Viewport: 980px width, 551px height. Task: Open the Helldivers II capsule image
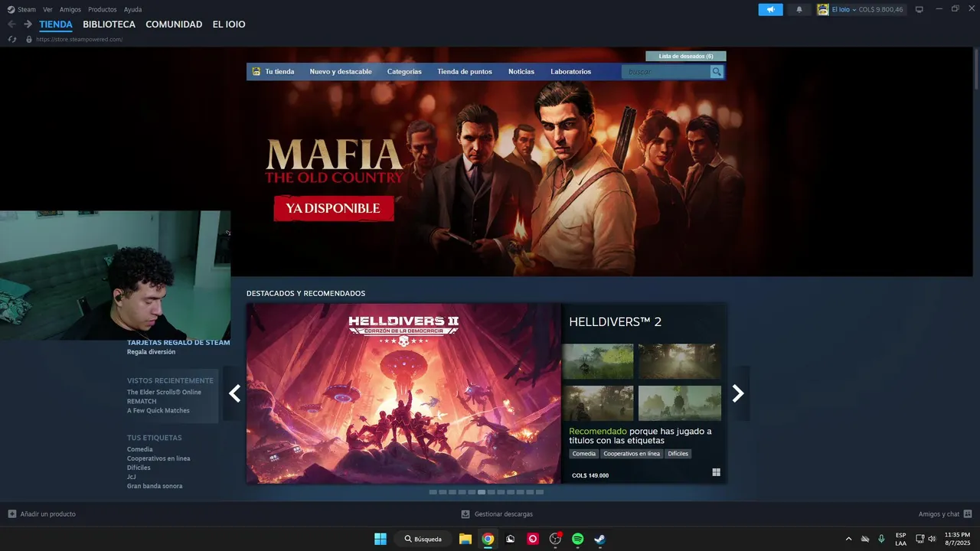404,393
